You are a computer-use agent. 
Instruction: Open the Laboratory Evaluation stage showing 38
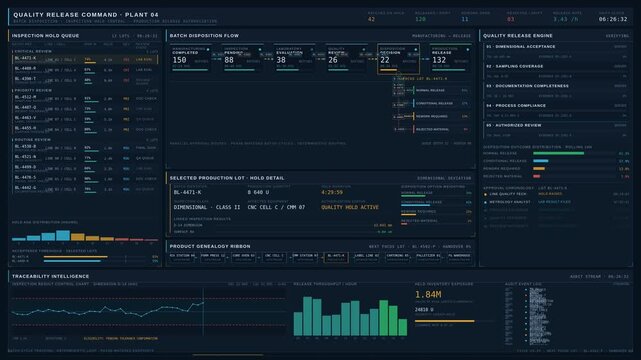[295, 58]
